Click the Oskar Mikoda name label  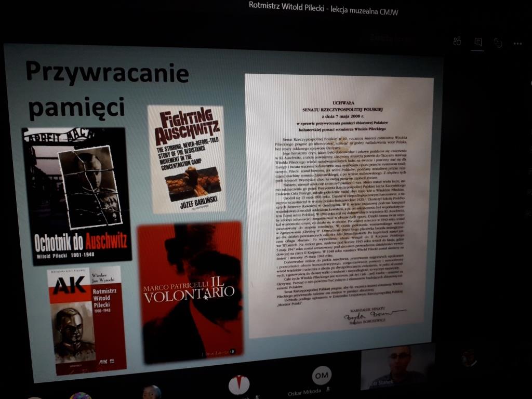[x=306, y=393]
